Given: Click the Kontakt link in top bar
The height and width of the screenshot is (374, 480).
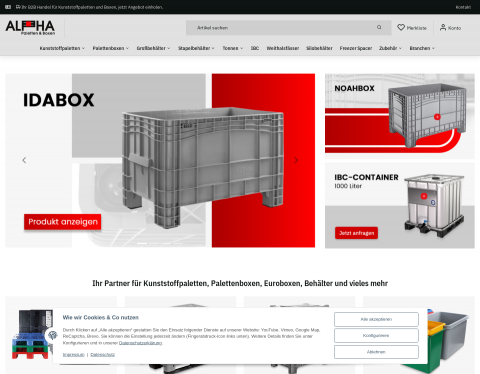Looking at the screenshot, I should 463,7.
